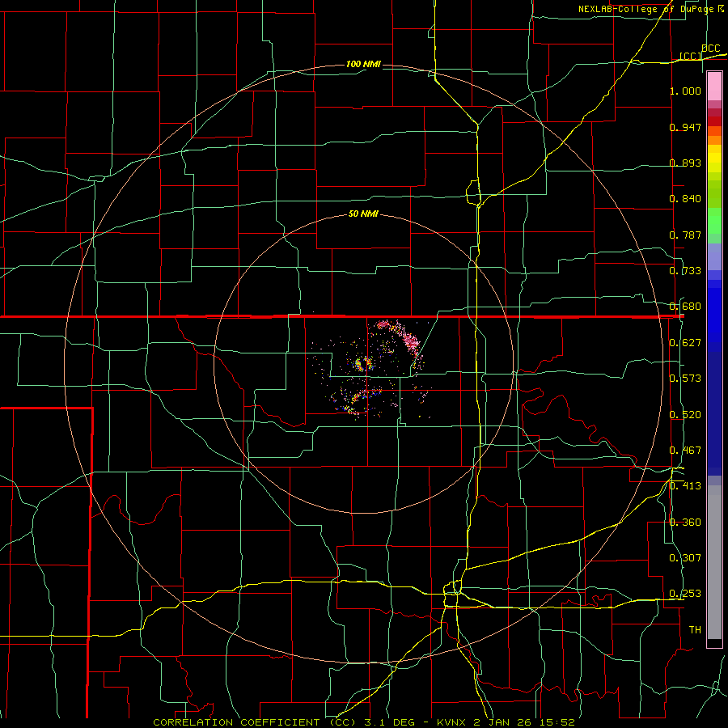Click the NEXLAB-College of DuPage header text
The width and height of the screenshot is (728, 728).
(x=651, y=9)
